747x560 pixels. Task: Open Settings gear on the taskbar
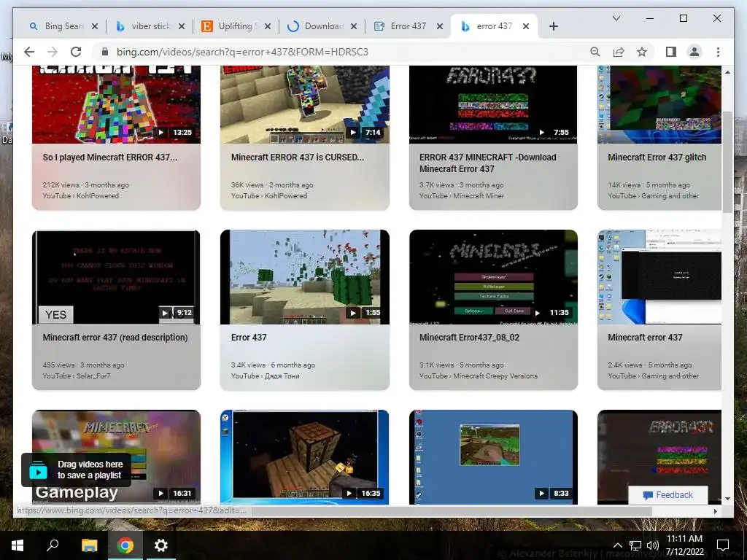tap(161, 545)
